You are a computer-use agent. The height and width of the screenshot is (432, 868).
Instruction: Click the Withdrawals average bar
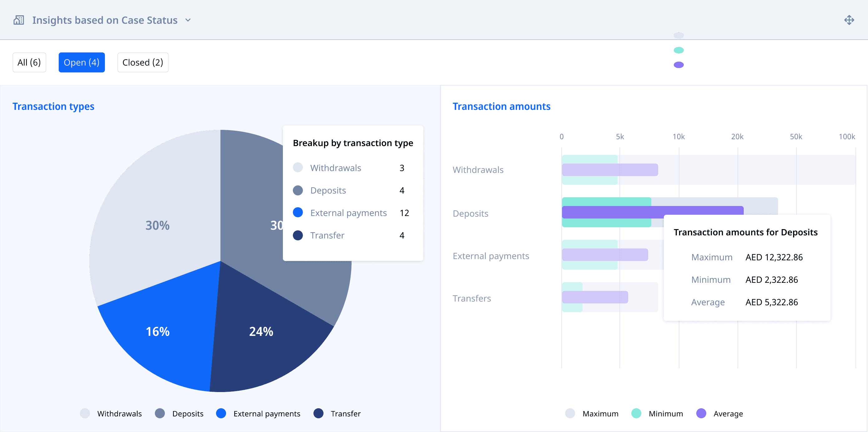(x=610, y=170)
